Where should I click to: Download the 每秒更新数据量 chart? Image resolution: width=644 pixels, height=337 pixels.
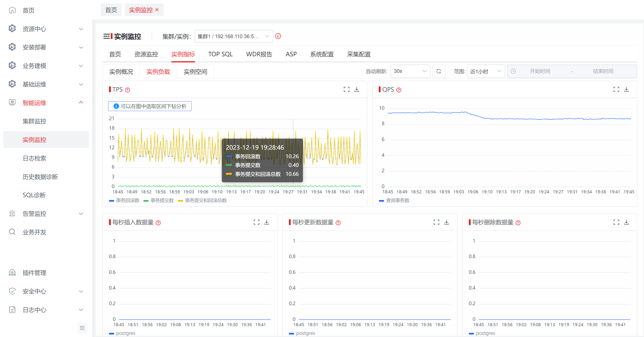pyautogui.click(x=446, y=222)
